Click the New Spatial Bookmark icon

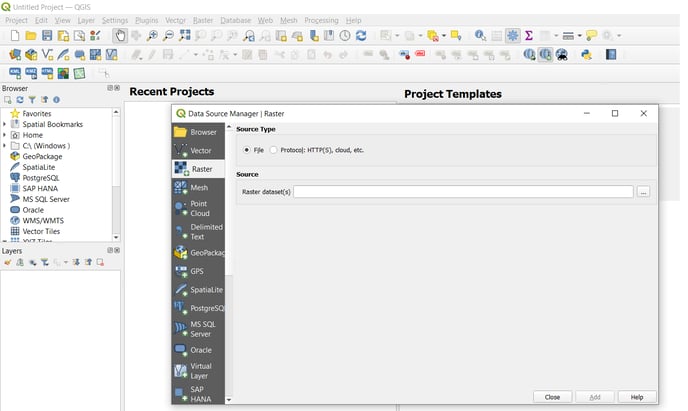313,36
